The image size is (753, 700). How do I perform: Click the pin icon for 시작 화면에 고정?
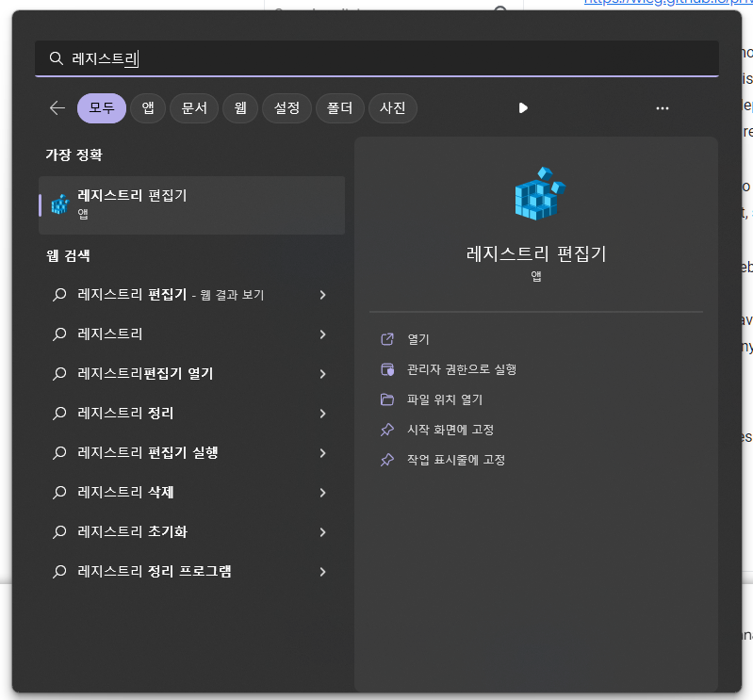click(387, 430)
